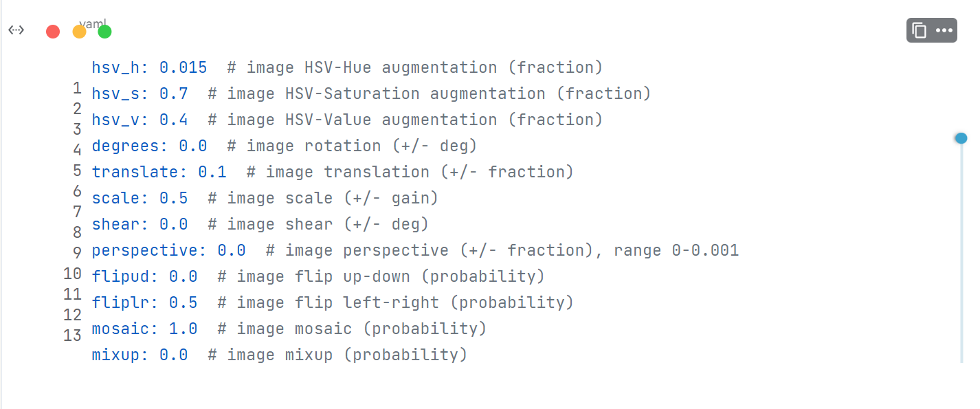Click the code expand arrows icon
980x409 pixels.
(16, 30)
